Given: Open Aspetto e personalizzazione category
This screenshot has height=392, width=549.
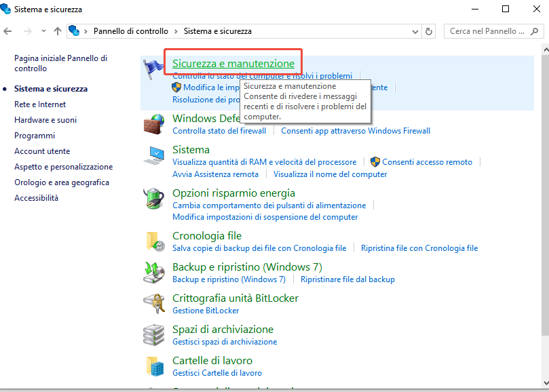Looking at the screenshot, I should (x=63, y=167).
